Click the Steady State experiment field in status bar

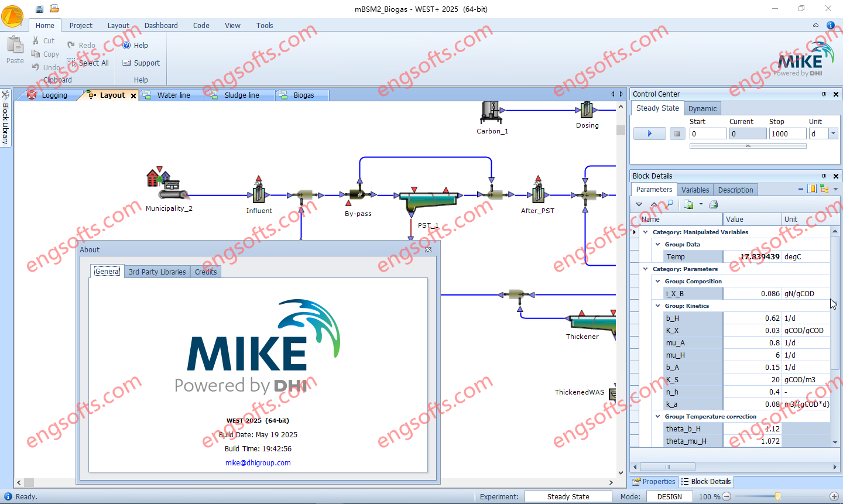(568, 496)
